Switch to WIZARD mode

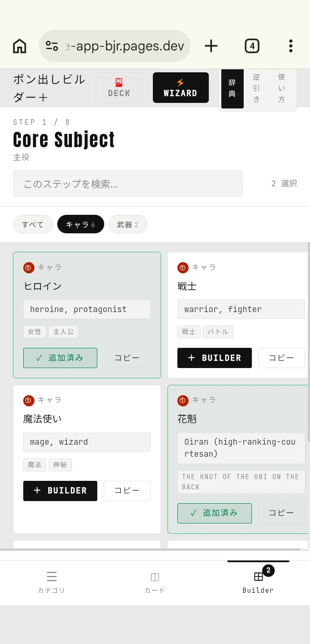tap(180, 88)
